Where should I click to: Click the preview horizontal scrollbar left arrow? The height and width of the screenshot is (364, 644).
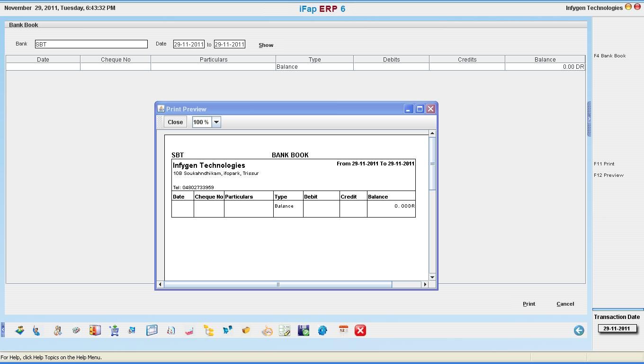tap(160, 284)
